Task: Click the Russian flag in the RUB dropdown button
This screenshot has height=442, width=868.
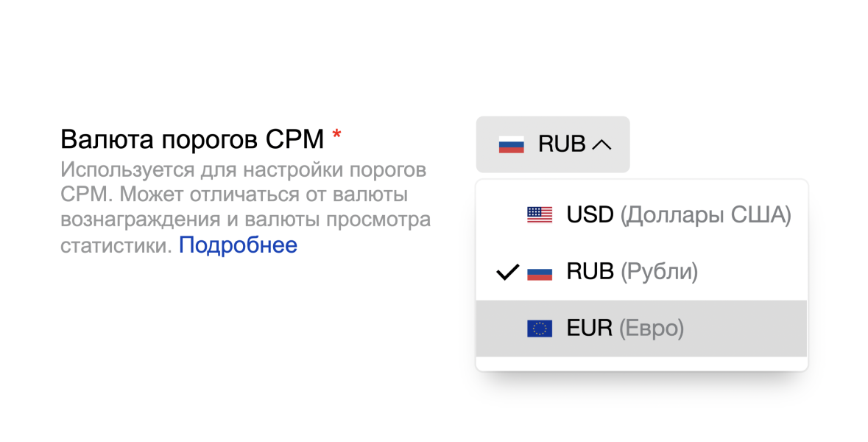Action: [511, 144]
